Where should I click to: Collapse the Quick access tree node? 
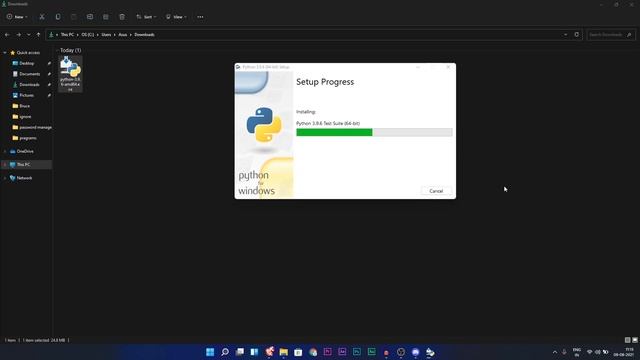point(5,53)
